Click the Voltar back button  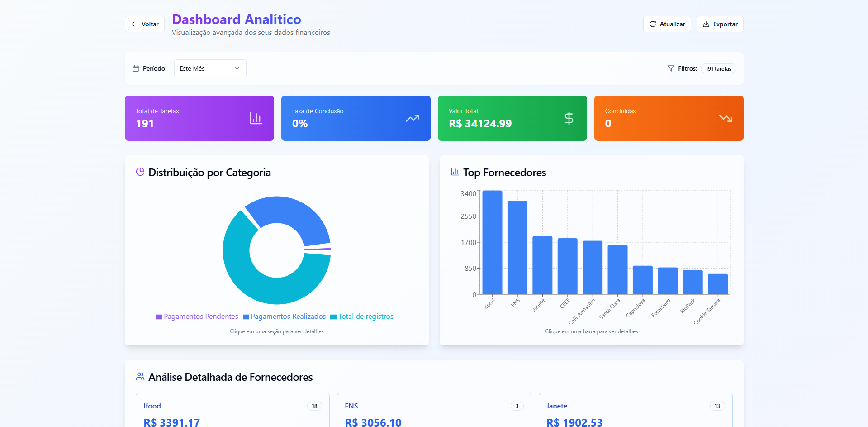point(145,24)
